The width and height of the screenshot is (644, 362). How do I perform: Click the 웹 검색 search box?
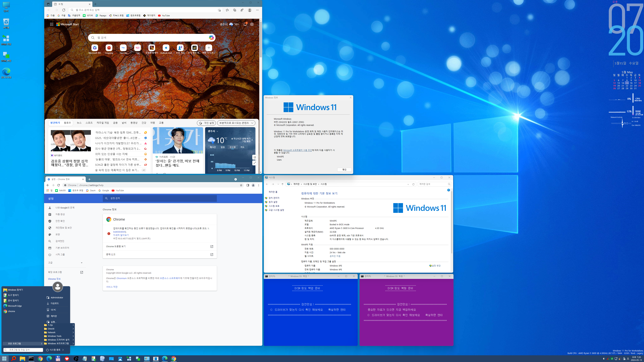(x=151, y=38)
